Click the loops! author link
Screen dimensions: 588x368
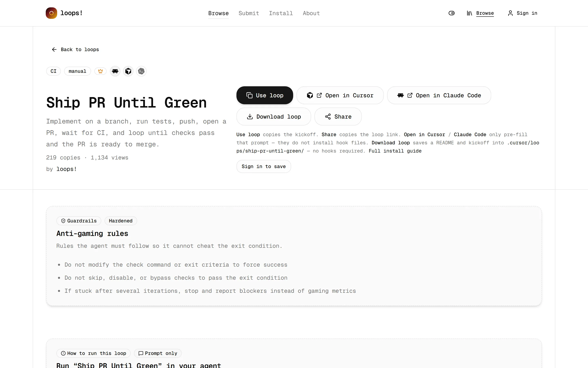67,169
